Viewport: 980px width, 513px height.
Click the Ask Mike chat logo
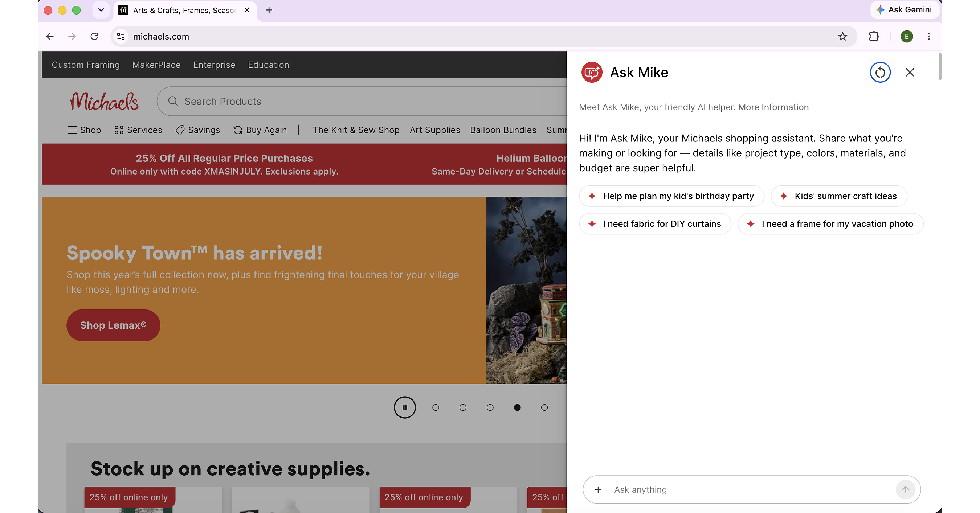[592, 72]
